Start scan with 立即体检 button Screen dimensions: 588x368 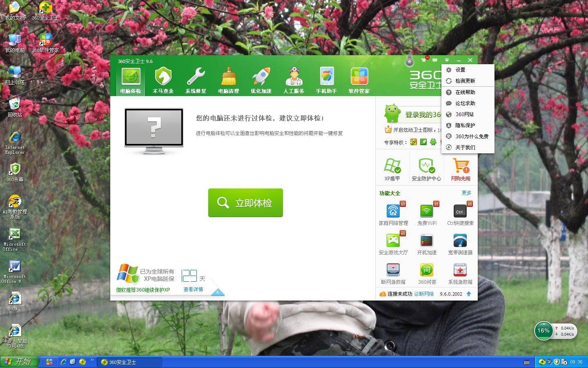(245, 203)
